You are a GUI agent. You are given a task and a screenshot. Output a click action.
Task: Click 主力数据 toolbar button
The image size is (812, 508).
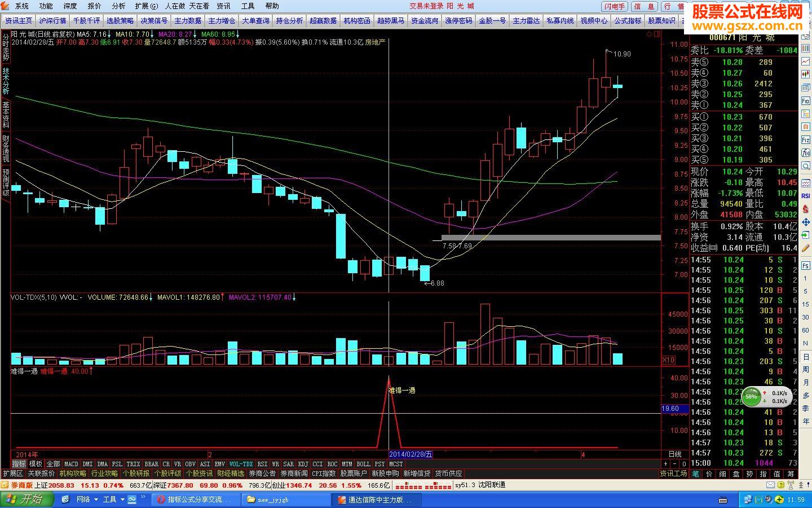[x=188, y=20]
